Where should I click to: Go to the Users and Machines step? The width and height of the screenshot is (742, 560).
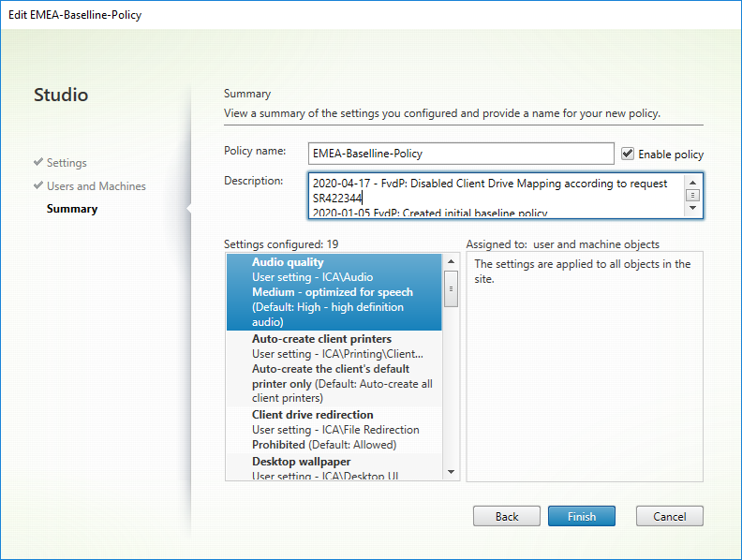coord(96,186)
